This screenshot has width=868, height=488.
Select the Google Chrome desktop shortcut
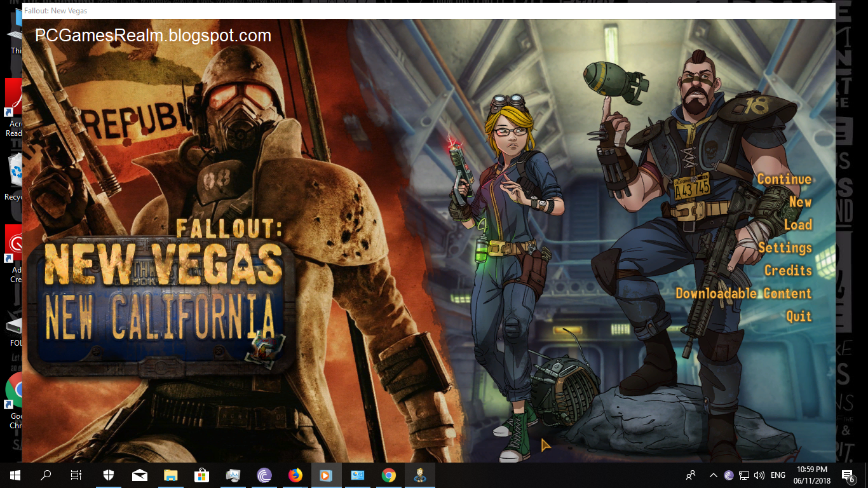[13, 400]
